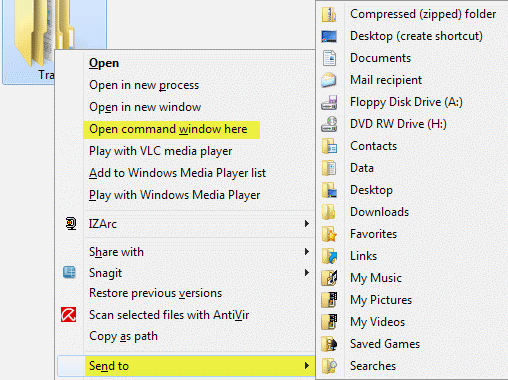
Task: Send to Desktop (create shortcut) label
Action: click(416, 36)
